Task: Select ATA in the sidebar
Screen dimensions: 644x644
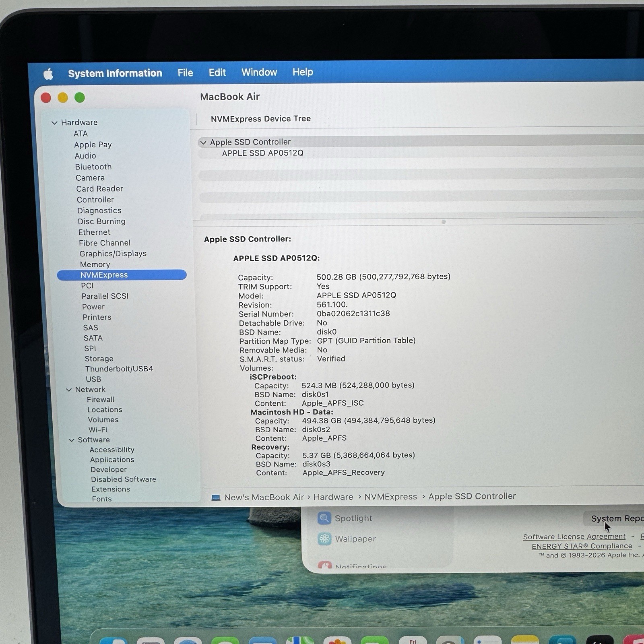Action: [x=80, y=134]
